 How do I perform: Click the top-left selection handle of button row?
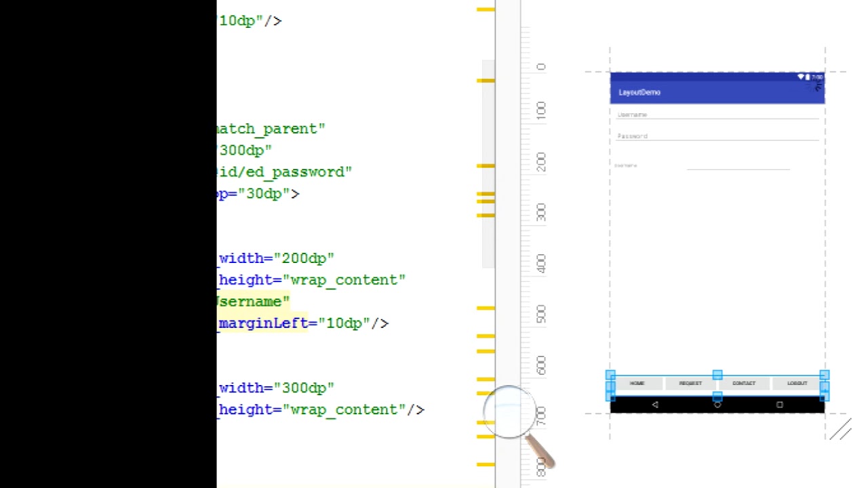610,375
